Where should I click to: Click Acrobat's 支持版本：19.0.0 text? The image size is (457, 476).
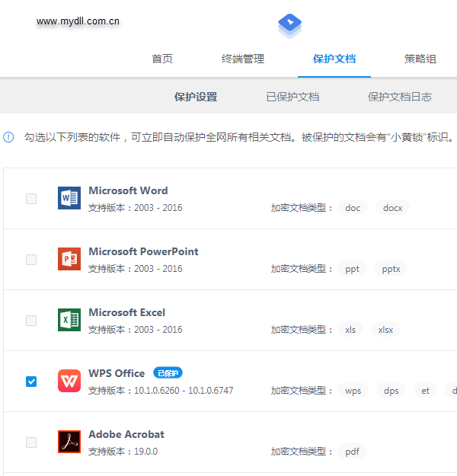pyautogui.click(x=123, y=451)
